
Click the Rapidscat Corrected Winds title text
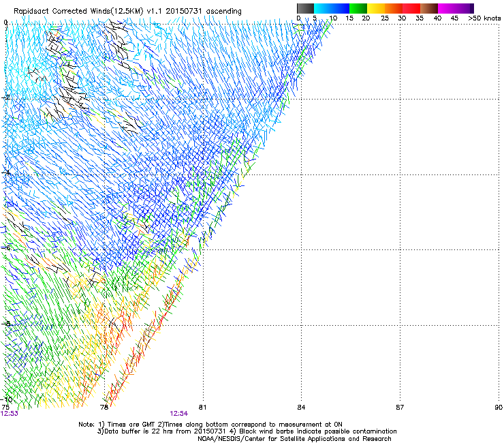(x=127, y=12)
